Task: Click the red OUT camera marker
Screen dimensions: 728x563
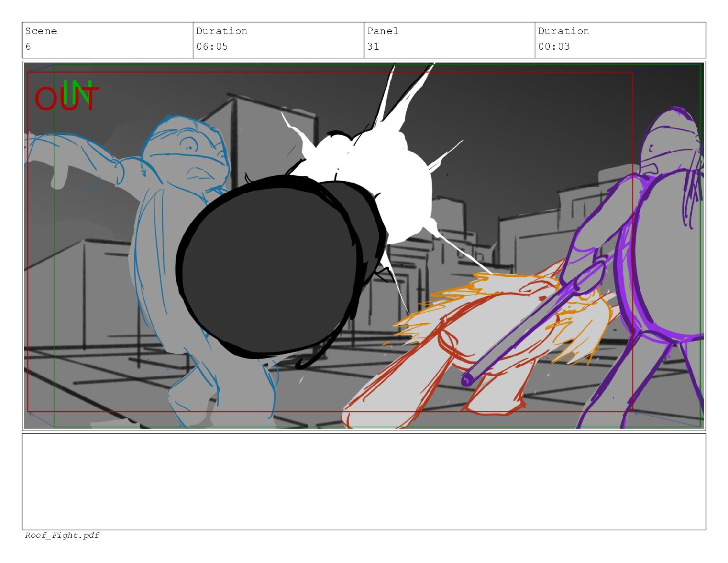Action: 66,99
